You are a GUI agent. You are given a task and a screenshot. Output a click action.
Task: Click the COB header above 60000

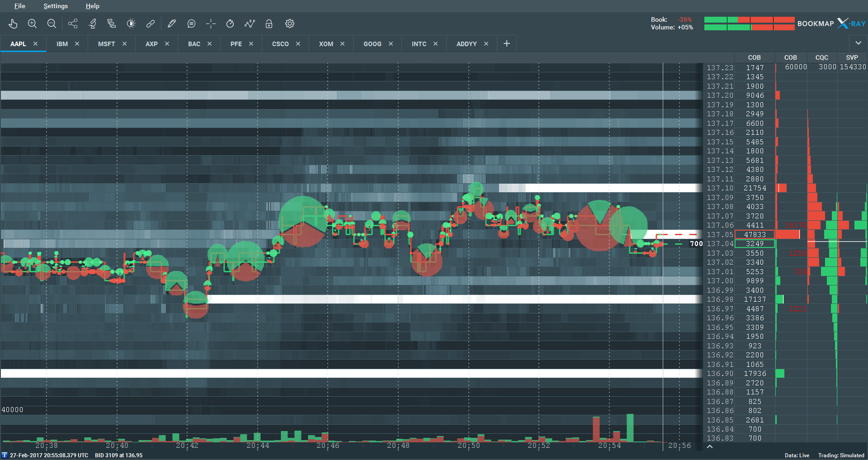tap(791, 57)
